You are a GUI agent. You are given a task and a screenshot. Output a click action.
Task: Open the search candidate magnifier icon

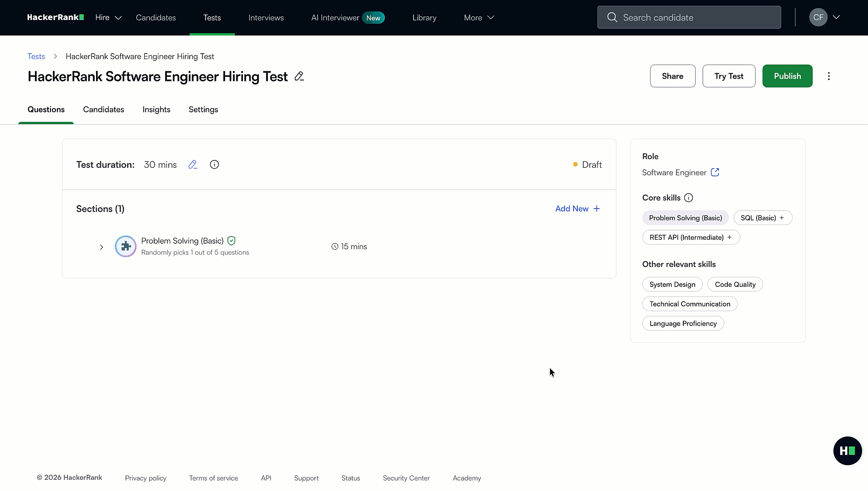612,17
